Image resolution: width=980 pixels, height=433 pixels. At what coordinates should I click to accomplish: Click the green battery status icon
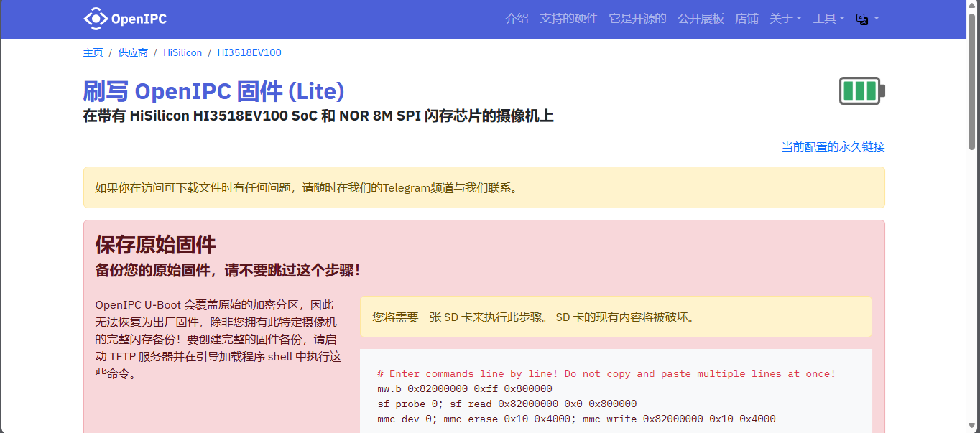[x=862, y=91]
